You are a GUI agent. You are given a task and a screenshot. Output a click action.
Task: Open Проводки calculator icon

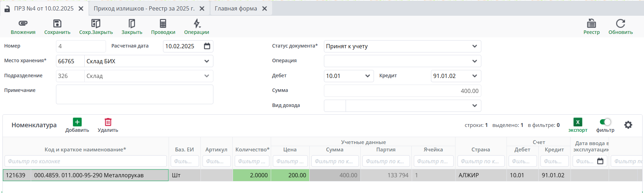point(163,24)
